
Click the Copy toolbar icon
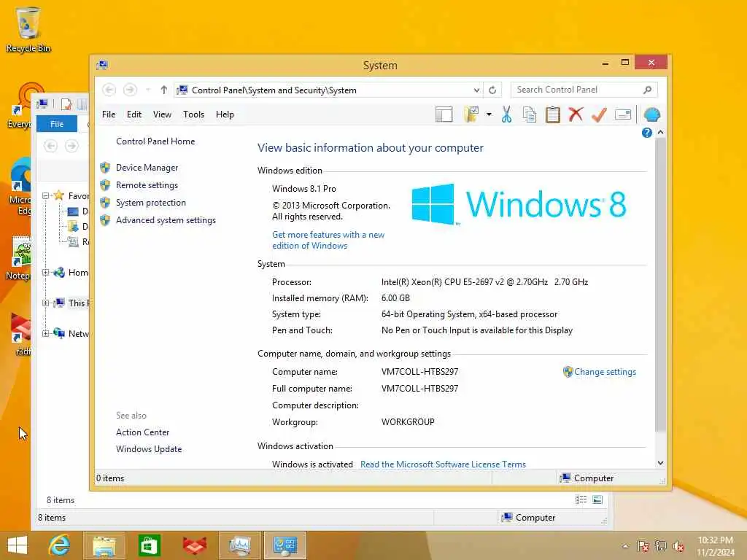(x=530, y=114)
